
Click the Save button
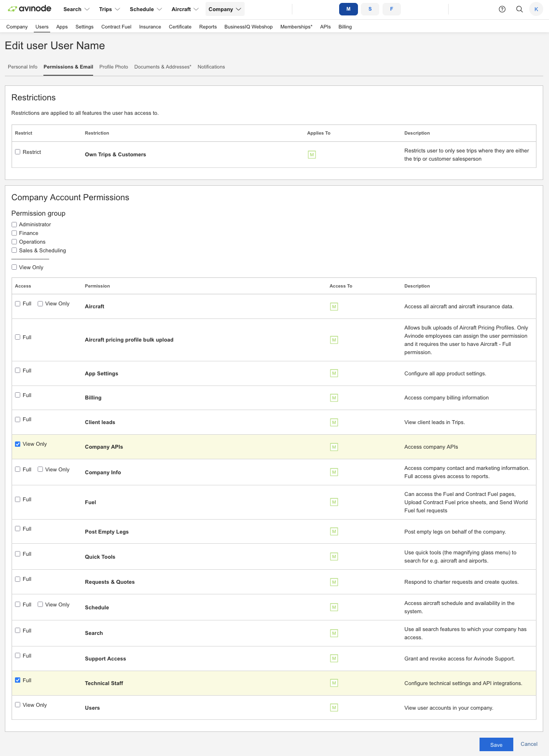pyautogui.click(x=496, y=744)
